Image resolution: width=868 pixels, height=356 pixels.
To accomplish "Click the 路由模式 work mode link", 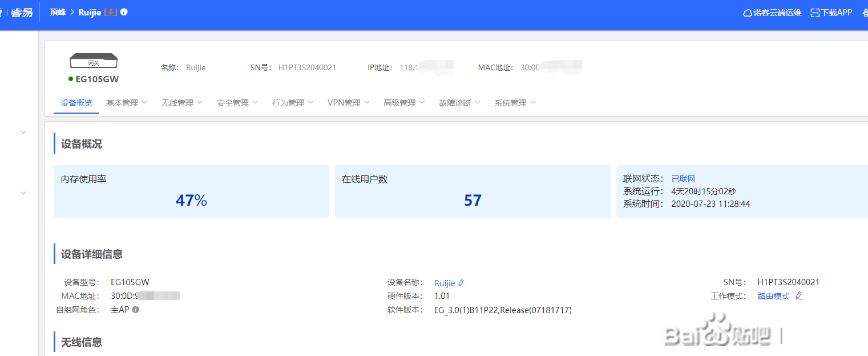I will [774, 296].
